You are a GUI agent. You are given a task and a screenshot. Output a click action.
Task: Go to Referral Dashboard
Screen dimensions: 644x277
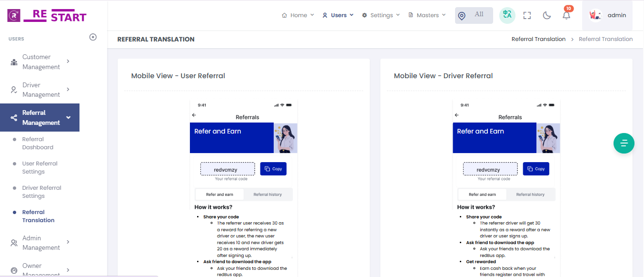point(38,144)
